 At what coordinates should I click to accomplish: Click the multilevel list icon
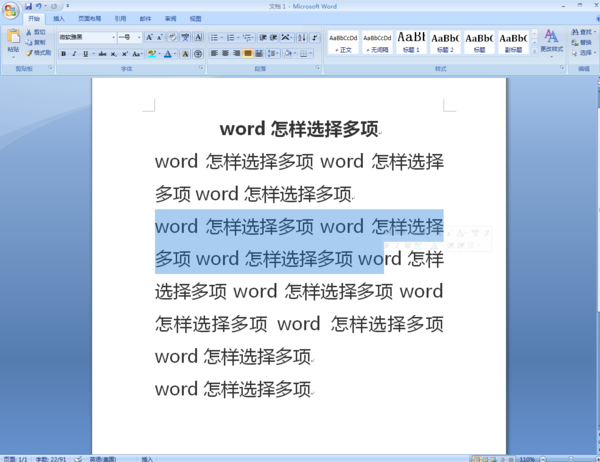coord(247,37)
